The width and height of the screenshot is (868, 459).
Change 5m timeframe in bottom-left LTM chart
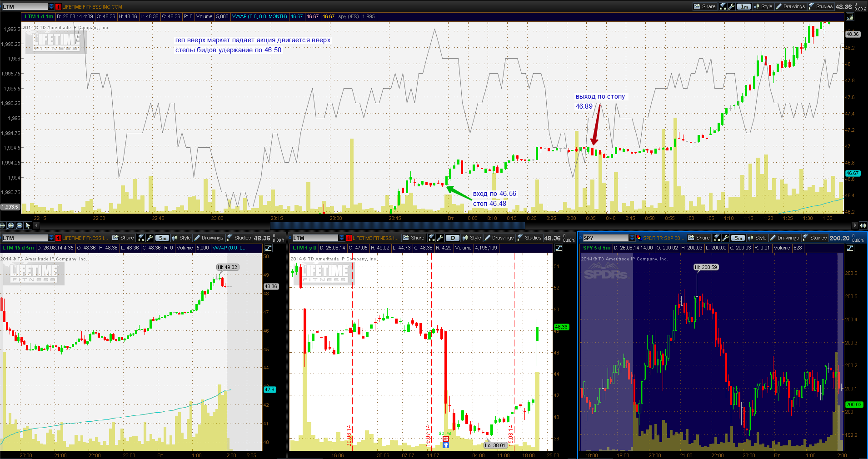[162, 238]
